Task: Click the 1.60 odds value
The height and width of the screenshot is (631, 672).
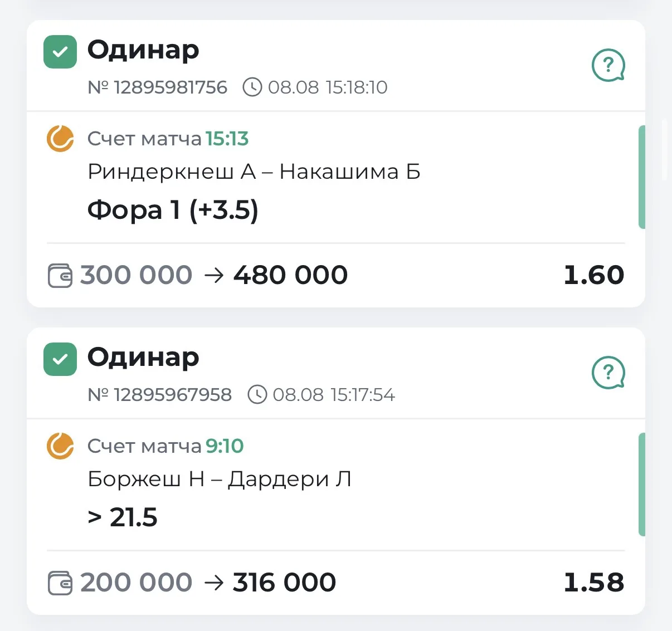Action: [x=594, y=275]
